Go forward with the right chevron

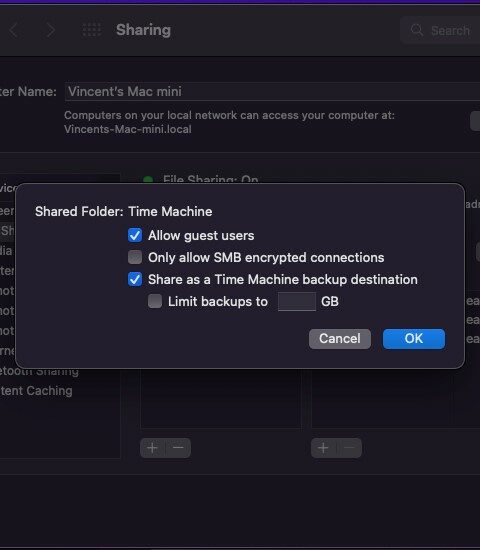[x=51, y=30]
